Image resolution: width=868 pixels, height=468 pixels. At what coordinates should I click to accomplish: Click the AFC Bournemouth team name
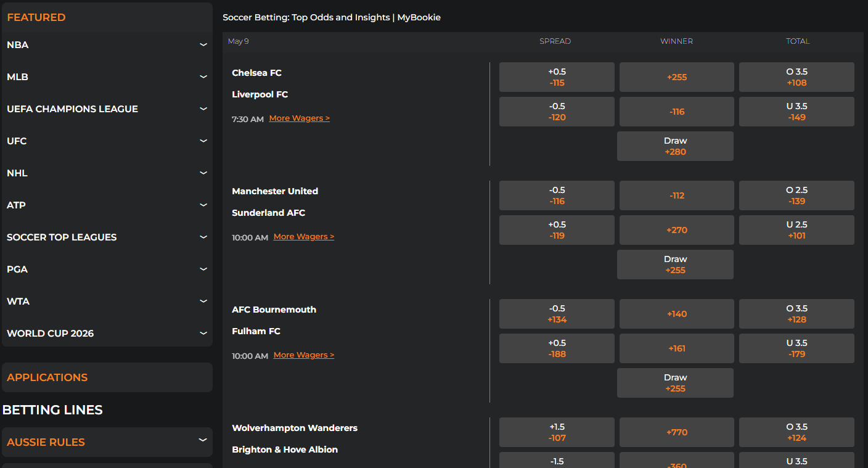[274, 310]
